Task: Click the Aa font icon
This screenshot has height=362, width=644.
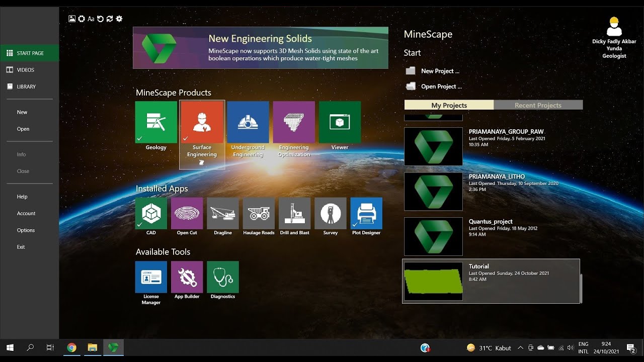Action: point(91,19)
